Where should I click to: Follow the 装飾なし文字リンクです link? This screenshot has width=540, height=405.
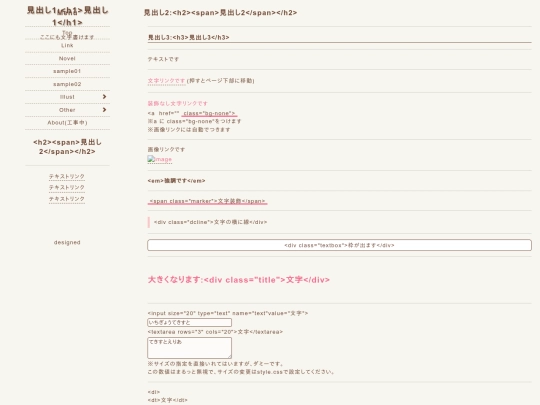click(178, 103)
